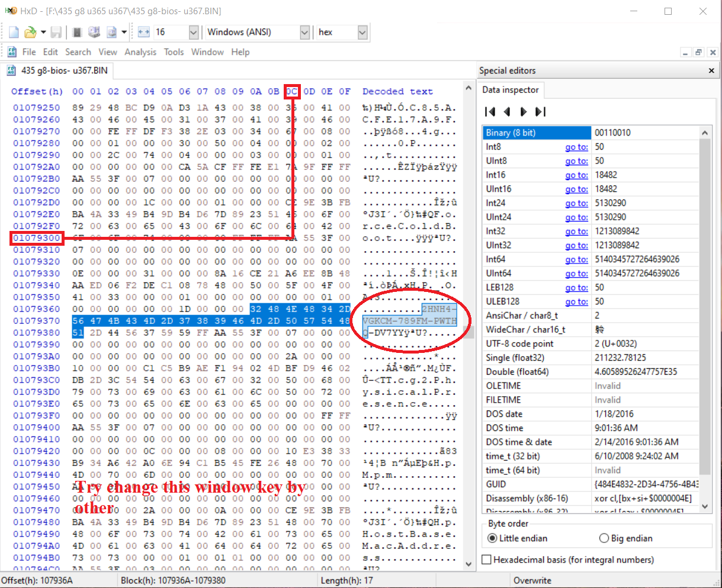Image resolution: width=722 pixels, height=588 pixels.
Task: Go to next byte in Data inspector
Action: (523, 111)
